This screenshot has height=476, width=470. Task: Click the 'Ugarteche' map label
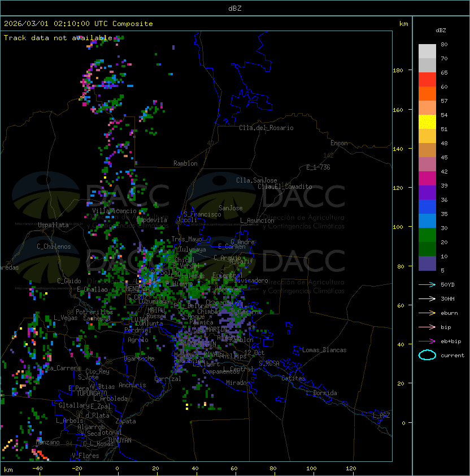tap(139, 358)
